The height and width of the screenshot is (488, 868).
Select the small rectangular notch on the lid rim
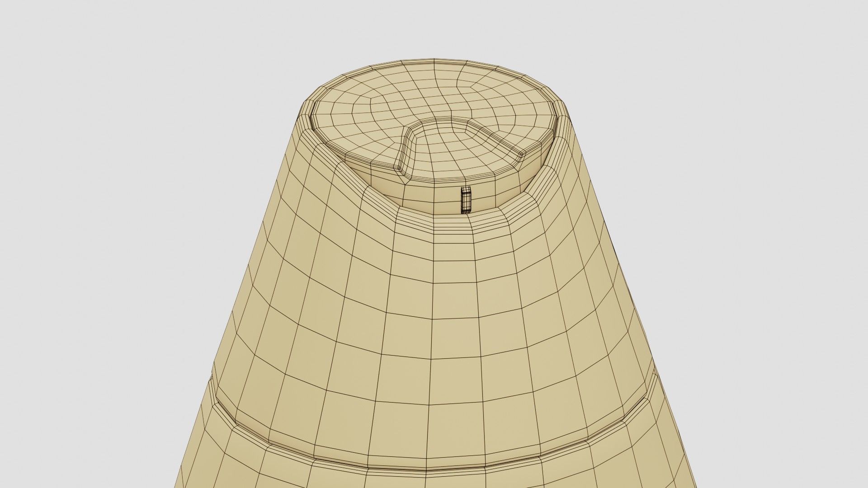(466, 200)
